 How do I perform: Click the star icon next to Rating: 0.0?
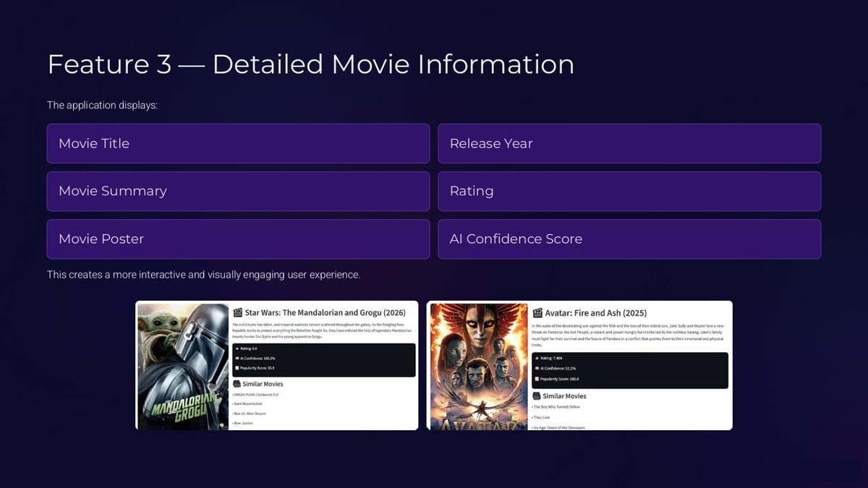(x=237, y=348)
